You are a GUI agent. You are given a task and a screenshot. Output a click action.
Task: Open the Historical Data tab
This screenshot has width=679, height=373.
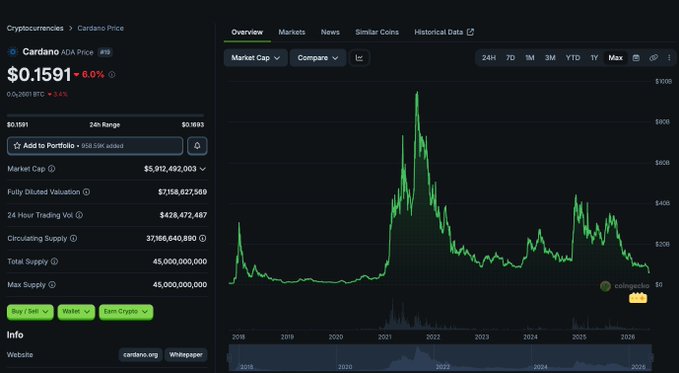click(x=444, y=32)
